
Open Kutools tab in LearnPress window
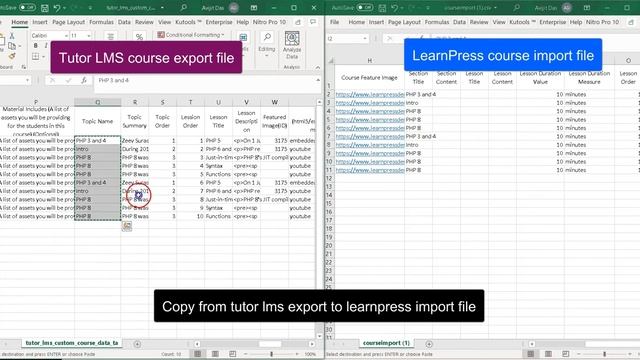(521, 22)
